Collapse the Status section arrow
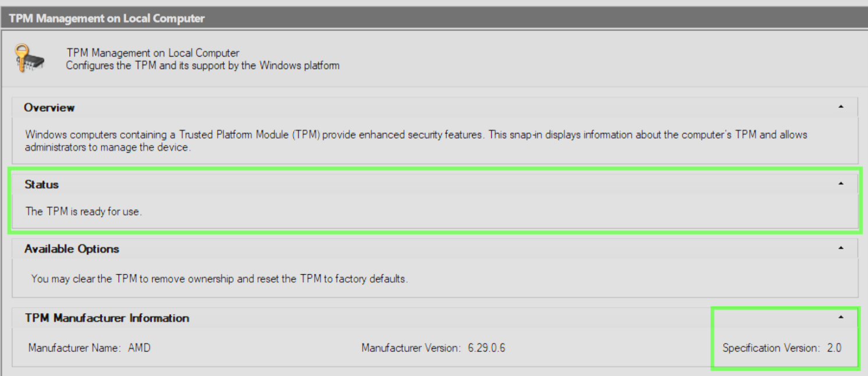 click(841, 184)
